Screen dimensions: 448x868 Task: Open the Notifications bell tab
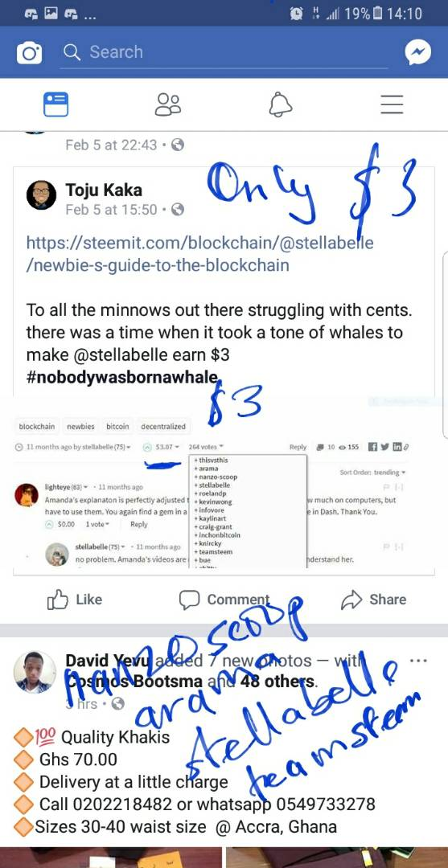[280, 104]
